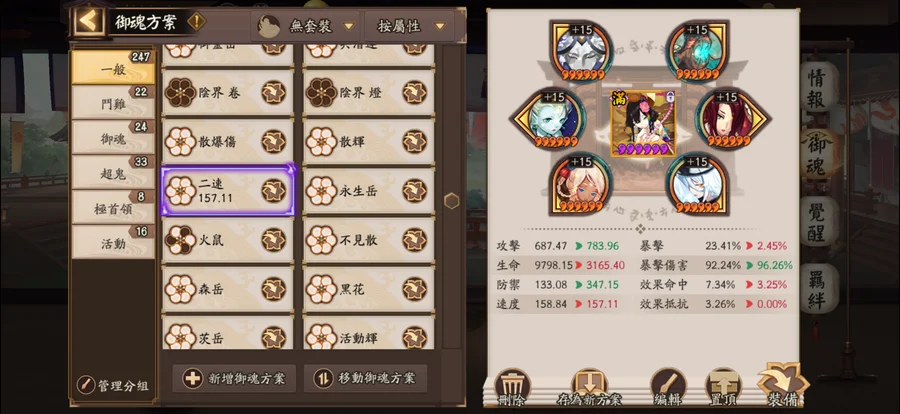
Task: Click the yellow exclamation info icon
Action: click(x=196, y=22)
